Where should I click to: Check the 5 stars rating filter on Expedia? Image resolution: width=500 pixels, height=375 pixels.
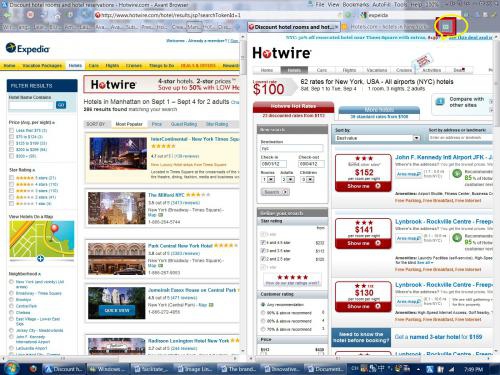[x=12, y=178]
